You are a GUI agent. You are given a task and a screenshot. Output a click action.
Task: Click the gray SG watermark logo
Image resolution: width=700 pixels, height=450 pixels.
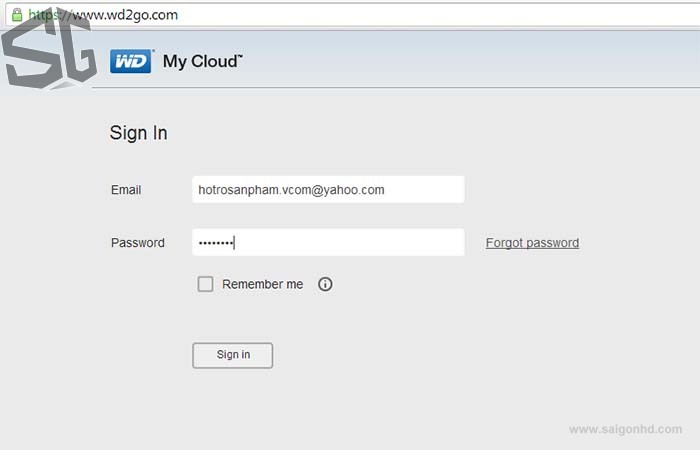[48, 49]
